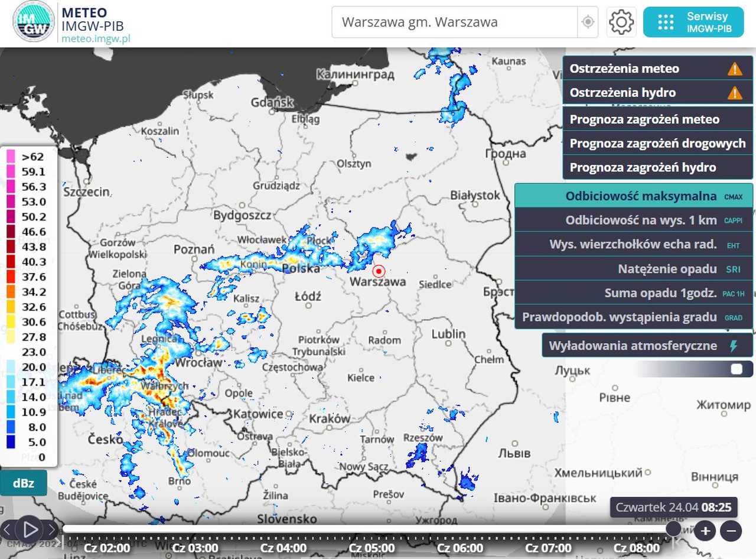The width and height of the screenshot is (756, 559).
Task: Click the Warszawa location search field
Action: (454, 22)
